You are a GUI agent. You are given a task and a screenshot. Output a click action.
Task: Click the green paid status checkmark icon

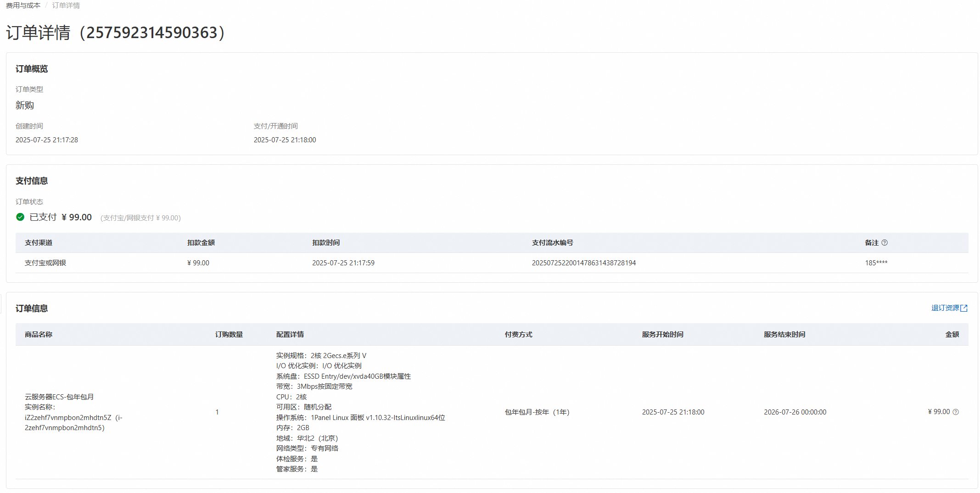20,217
